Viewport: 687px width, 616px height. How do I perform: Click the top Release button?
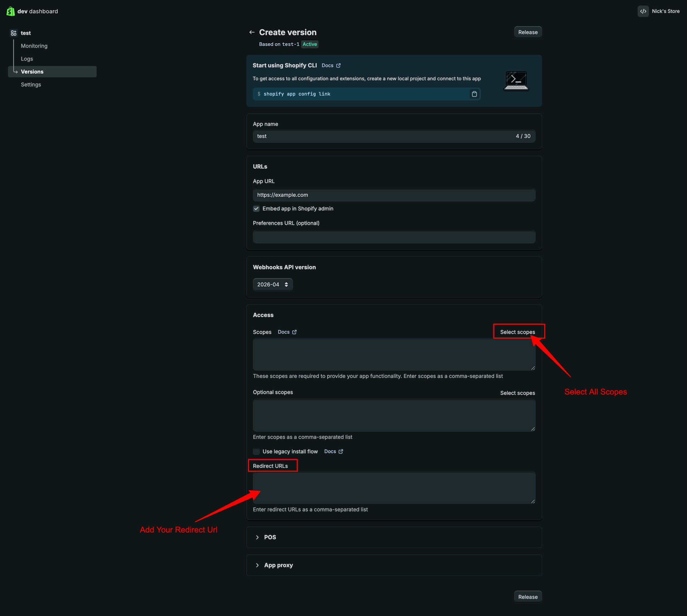pyautogui.click(x=528, y=32)
